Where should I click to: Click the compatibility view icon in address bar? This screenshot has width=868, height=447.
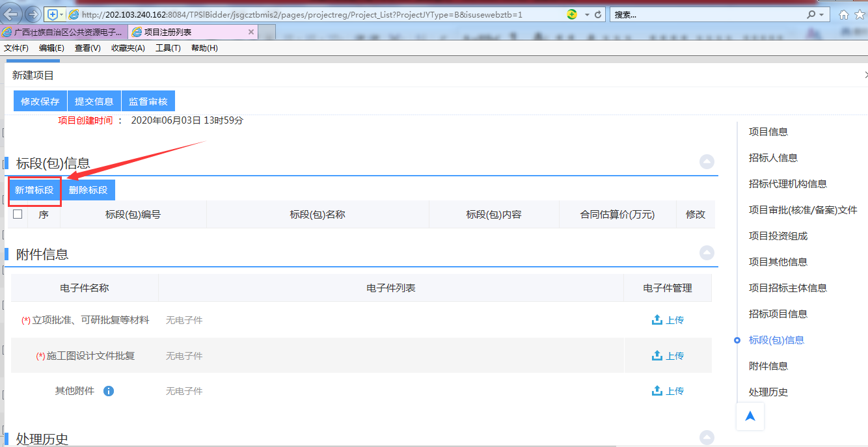tap(572, 14)
